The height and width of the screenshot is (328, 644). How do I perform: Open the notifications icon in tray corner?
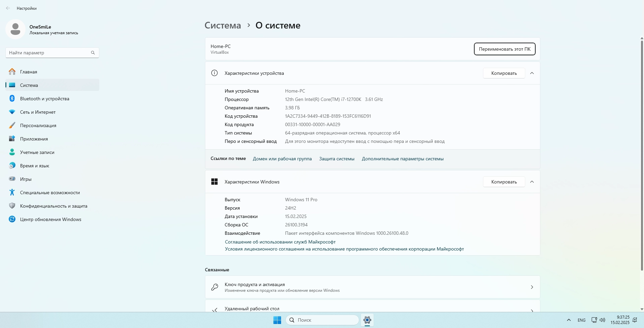pos(635,320)
